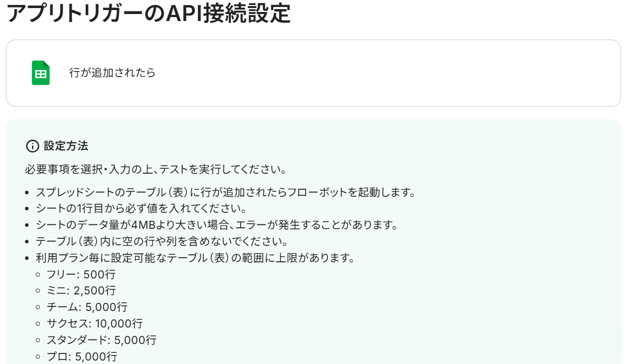Click the hollow bullet before サクセス
624x364 pixels.
pos(39,324)
